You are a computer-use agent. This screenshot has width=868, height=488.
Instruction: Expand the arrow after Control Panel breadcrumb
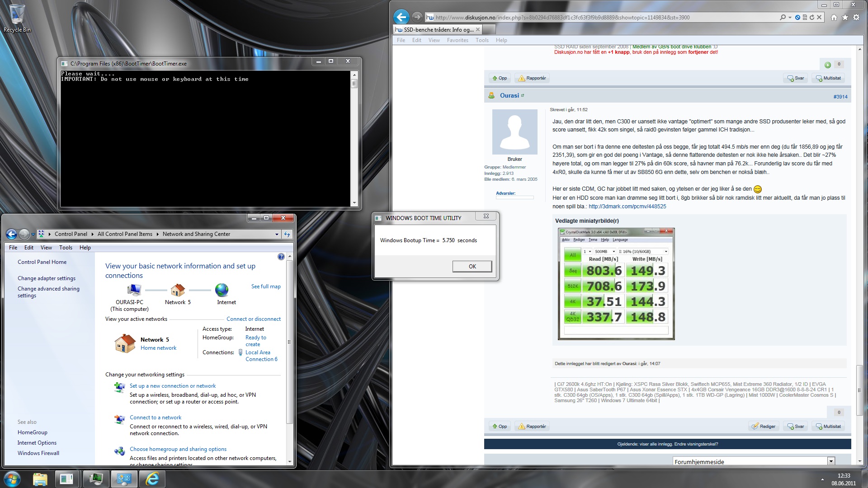click(x=92, y=234)
